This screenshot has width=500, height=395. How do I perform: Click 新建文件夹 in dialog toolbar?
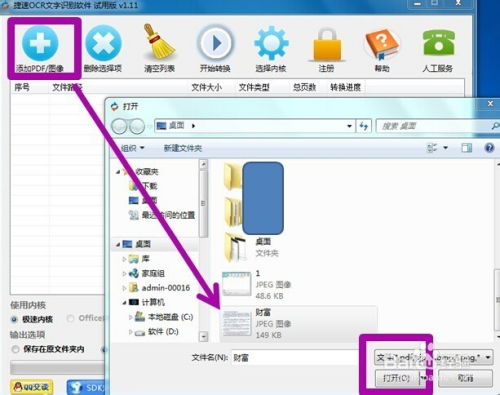(x=183, y=148)
